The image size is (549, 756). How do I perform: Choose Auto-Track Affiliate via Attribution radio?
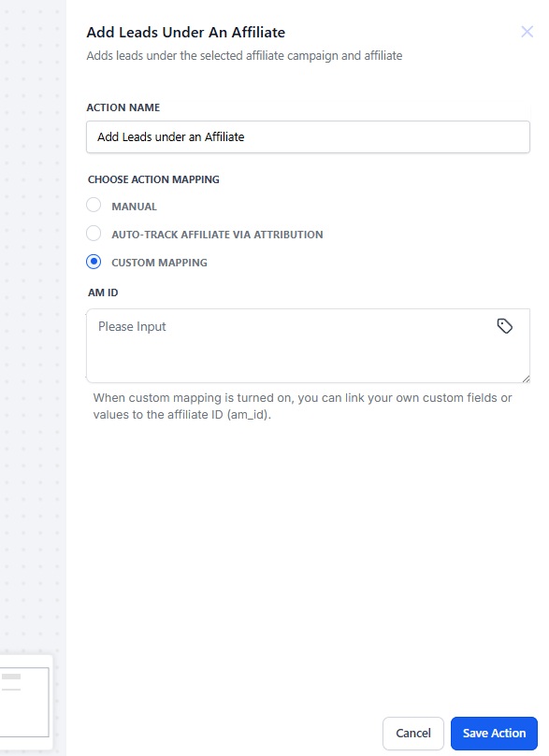[x=94, y=234]
